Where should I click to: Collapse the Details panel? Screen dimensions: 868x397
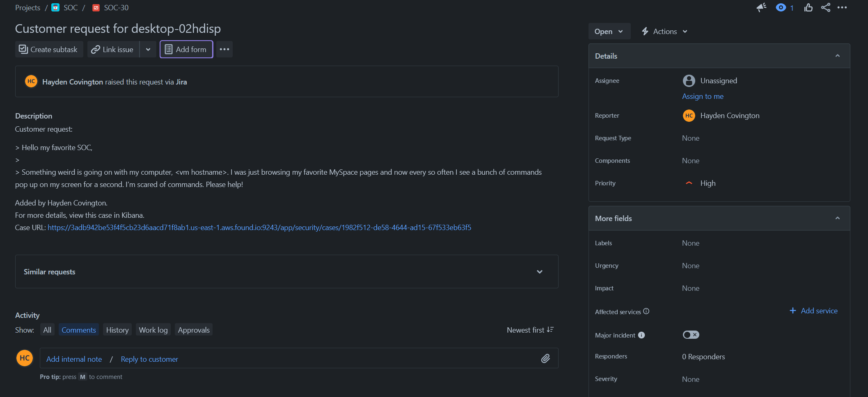coord(837,56)
